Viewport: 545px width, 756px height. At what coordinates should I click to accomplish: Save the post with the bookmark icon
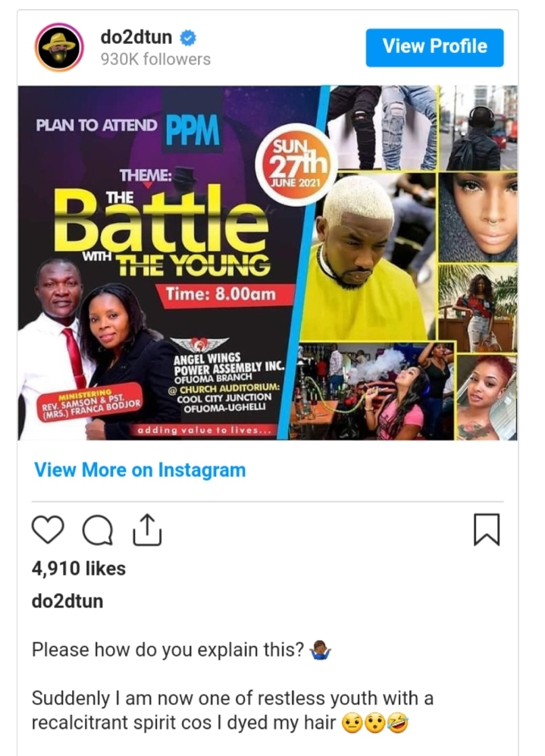pyautogui.click(x=487, y=529)
